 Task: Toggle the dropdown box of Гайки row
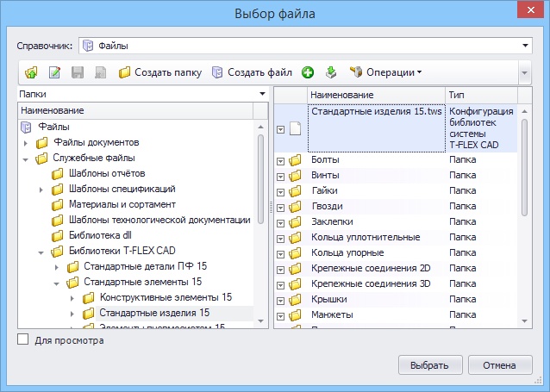[280, 192]
